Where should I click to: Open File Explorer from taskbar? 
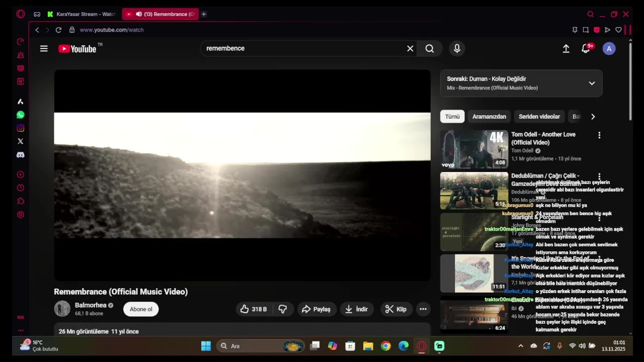(x=368, y=346)
